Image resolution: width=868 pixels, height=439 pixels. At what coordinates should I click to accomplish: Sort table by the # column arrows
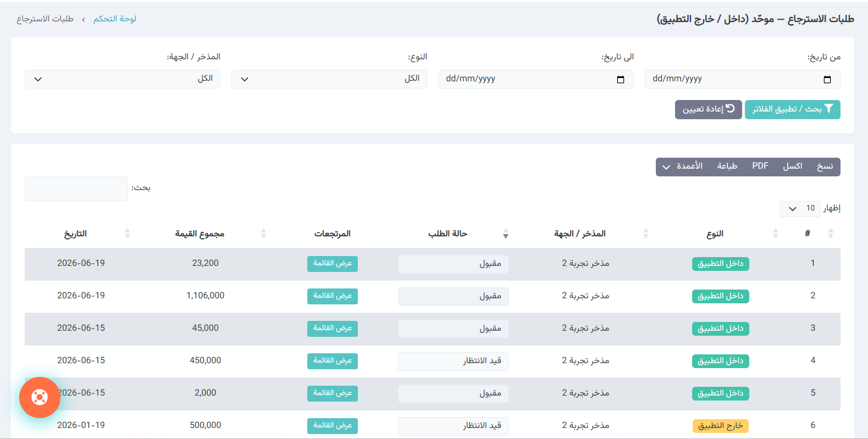pyautogui.click(x=831, y=234)
